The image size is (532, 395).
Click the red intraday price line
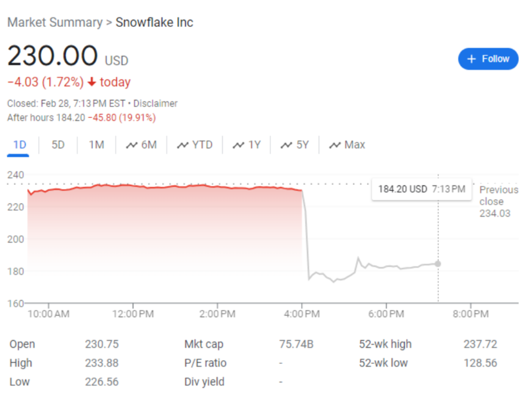point(180,187)
